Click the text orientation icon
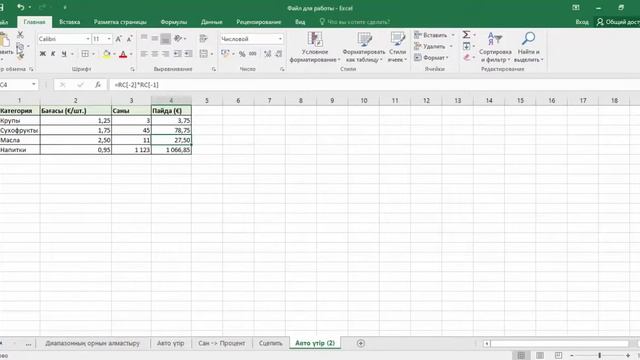 pos(178,38)
